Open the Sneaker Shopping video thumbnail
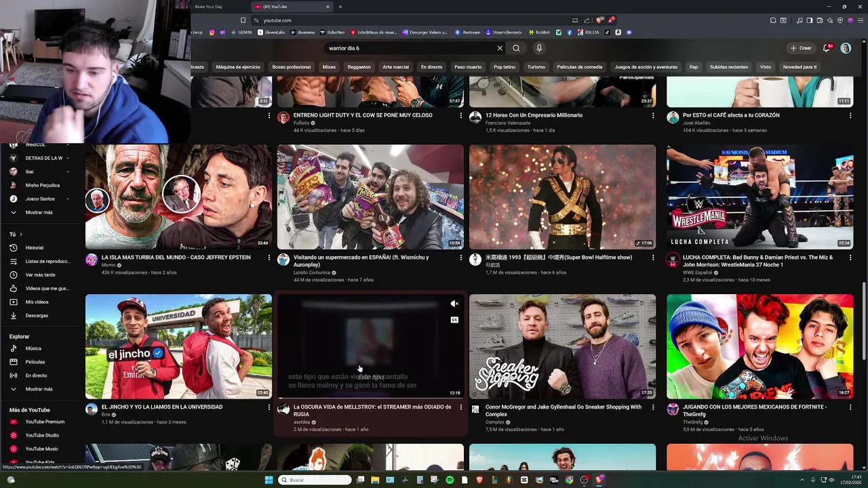The width and height of the screenshot is (868, 488). (562, 346)
